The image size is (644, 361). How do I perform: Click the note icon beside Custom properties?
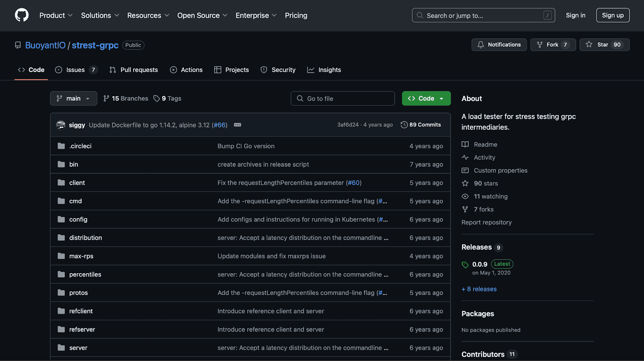(x=465, y=170)
